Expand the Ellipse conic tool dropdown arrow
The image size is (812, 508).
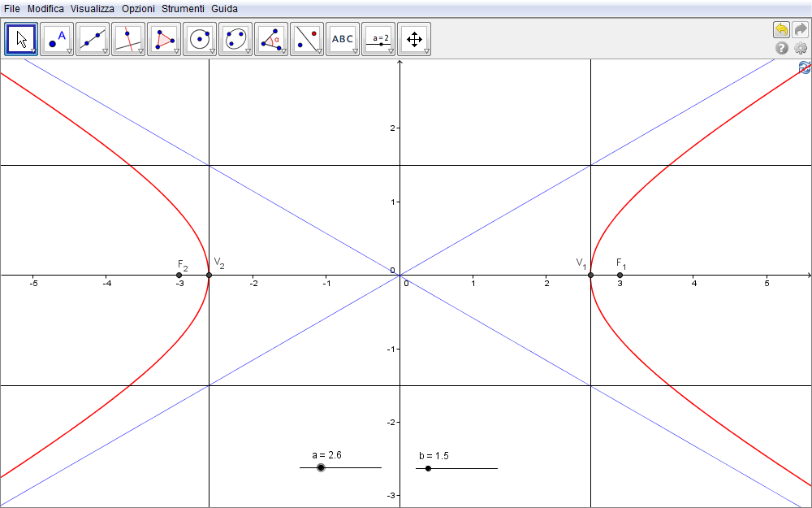(x=248, y=51)
